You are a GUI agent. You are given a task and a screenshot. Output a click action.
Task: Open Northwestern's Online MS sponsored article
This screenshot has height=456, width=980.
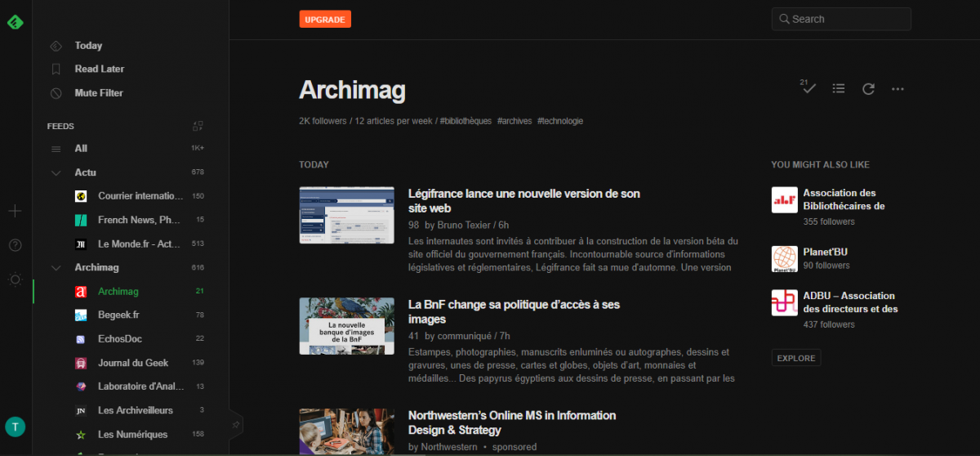512,422
